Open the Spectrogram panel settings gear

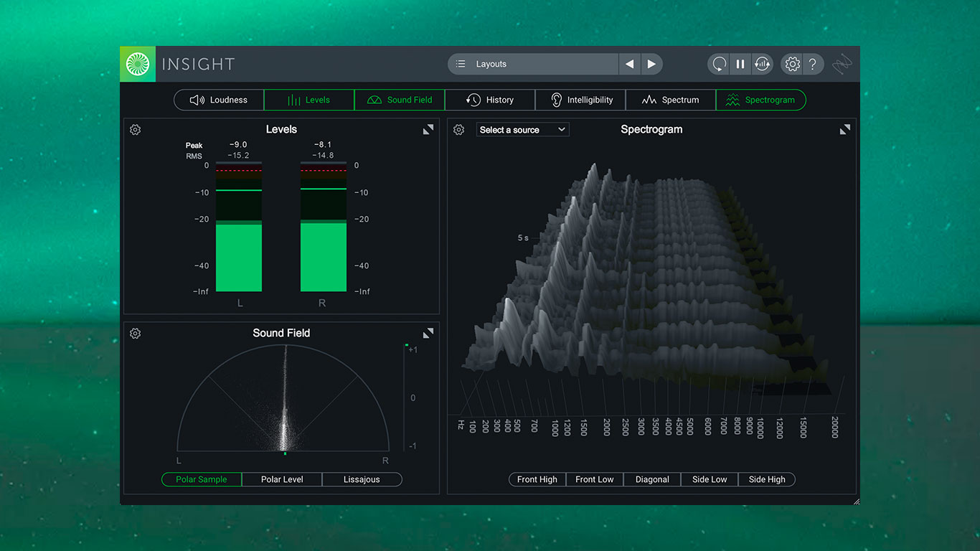coord(459,129)
